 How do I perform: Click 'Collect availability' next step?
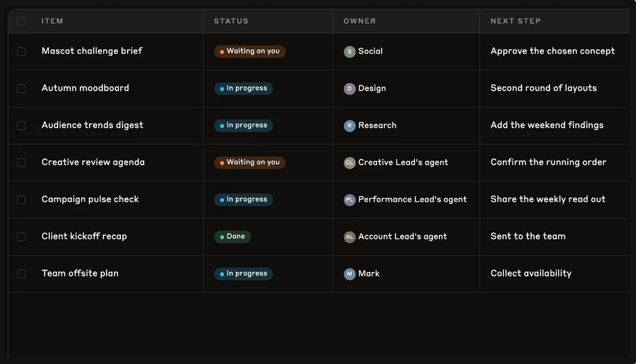(x=531, y=273)
